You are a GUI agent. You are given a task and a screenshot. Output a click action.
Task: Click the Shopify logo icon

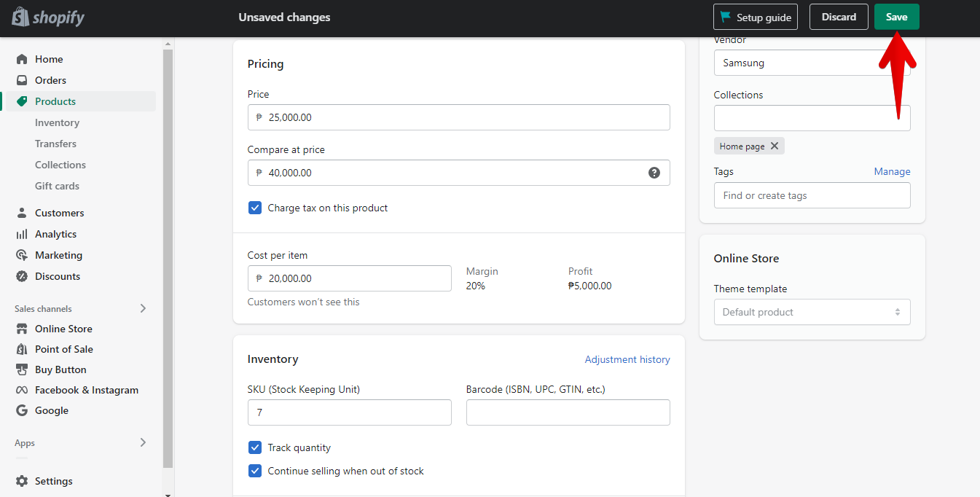tap(20, 17)
